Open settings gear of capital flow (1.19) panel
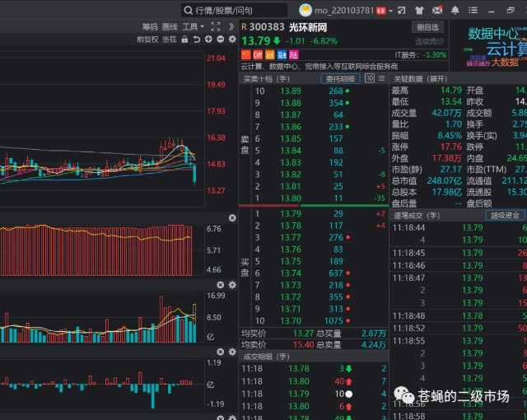The image size is (527, 420). [232, 352]
